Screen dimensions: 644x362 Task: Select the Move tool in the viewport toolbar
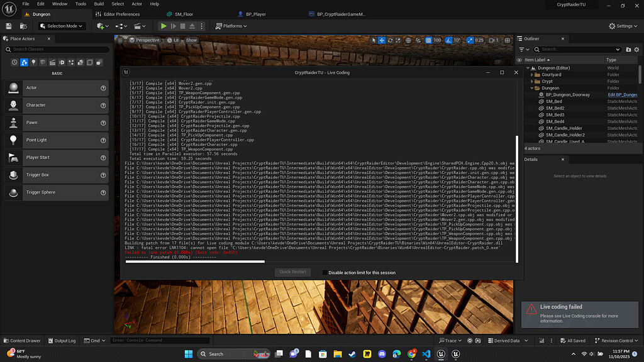pyautogui.click(x=380, y=40)
